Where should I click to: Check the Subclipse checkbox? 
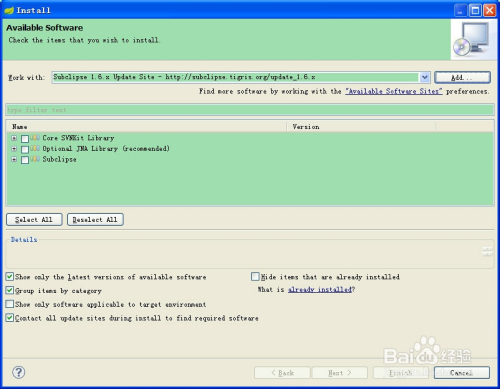25,160
